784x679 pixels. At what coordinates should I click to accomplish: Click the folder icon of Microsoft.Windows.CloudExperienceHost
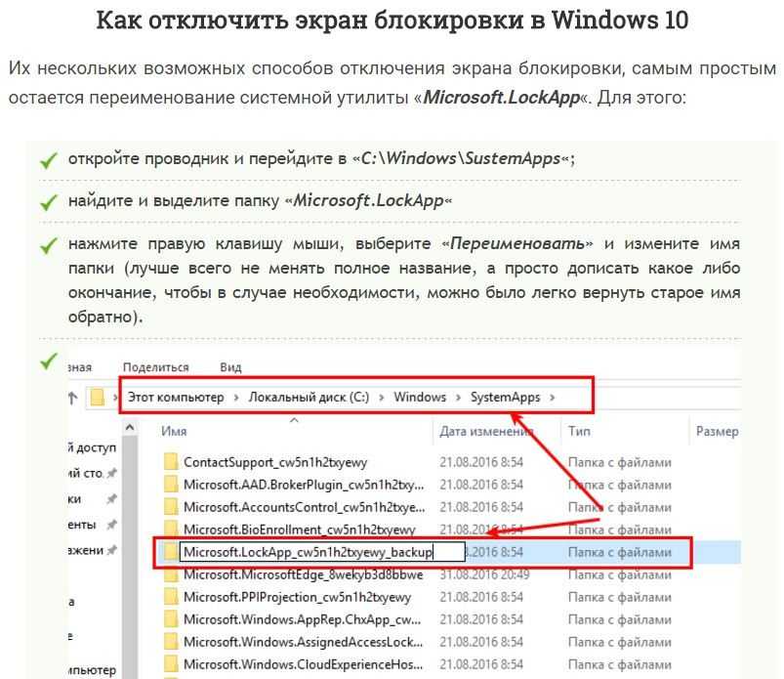click(x=171, y=664)
